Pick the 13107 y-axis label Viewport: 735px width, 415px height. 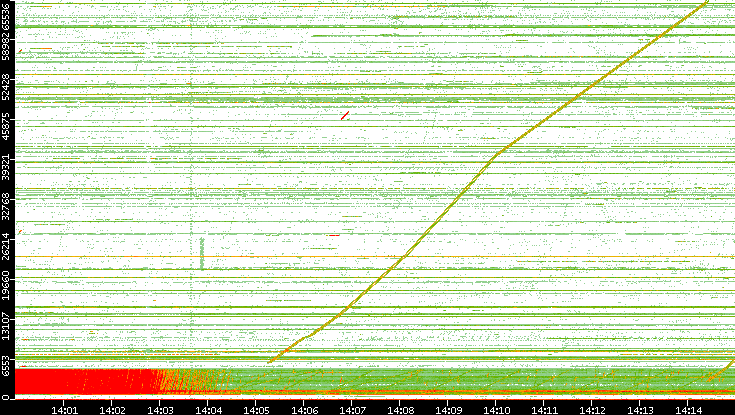coord(7,325)
